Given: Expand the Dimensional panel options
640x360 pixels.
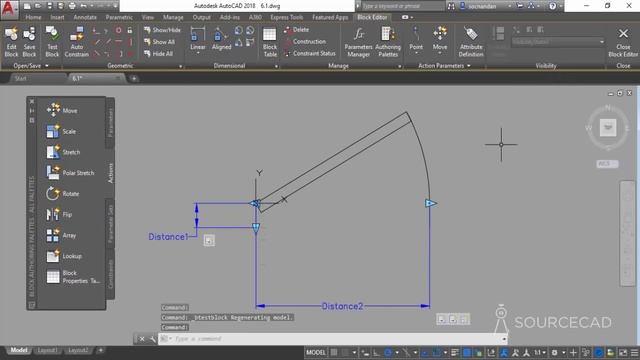Looking at the screenshot, I should 276,66.
